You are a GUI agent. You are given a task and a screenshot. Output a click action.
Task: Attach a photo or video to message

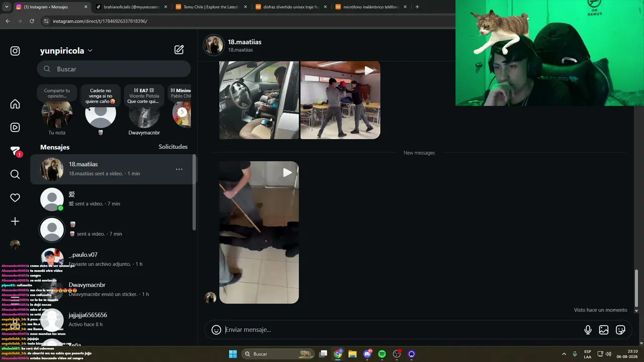604,330
